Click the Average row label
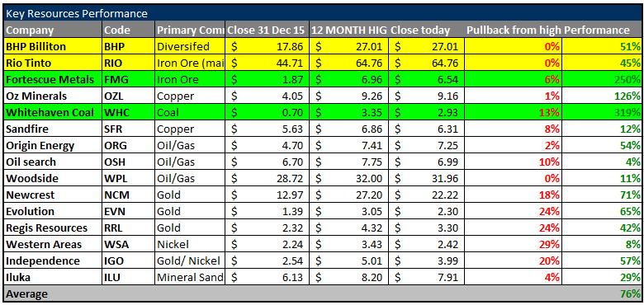Viewport: 644px width, 305px height. (26, 294)
